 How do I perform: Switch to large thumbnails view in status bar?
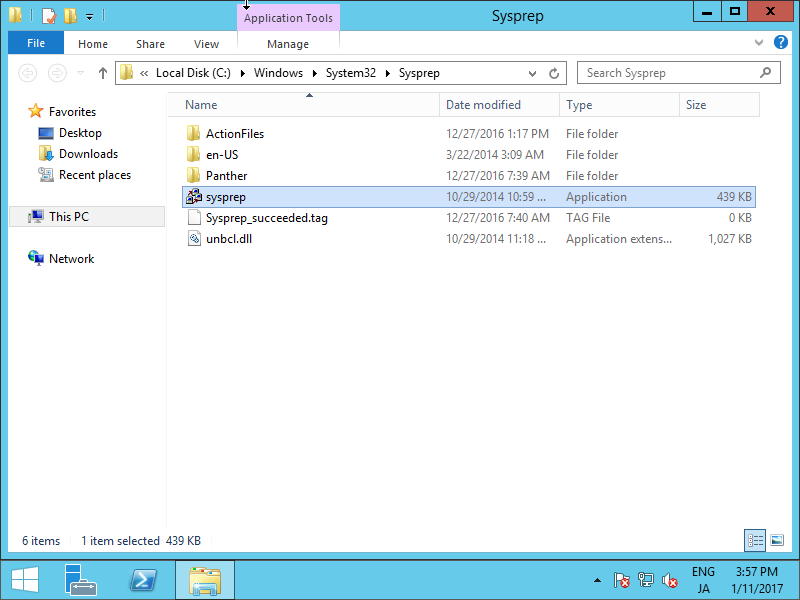[777, 540]
